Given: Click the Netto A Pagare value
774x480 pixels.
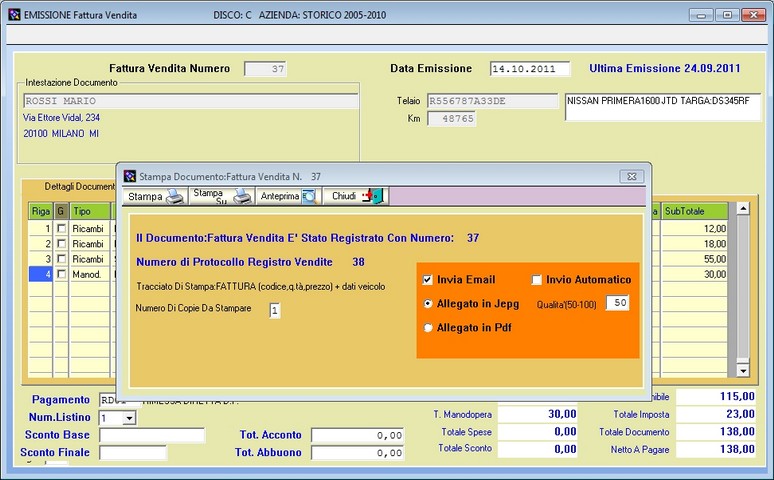Looking at the screenshot, I should click(716, 449).
